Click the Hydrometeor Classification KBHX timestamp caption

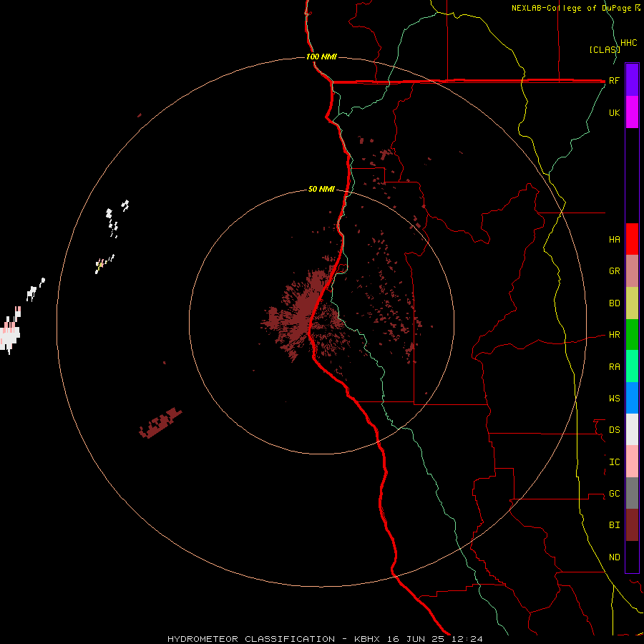click(x=325, y=639)
